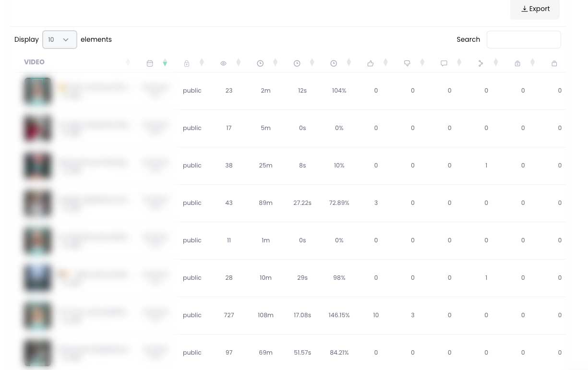Sort by the VIDEO column arrows
This screenshot has height=370, width=588.
pos(128,62)
